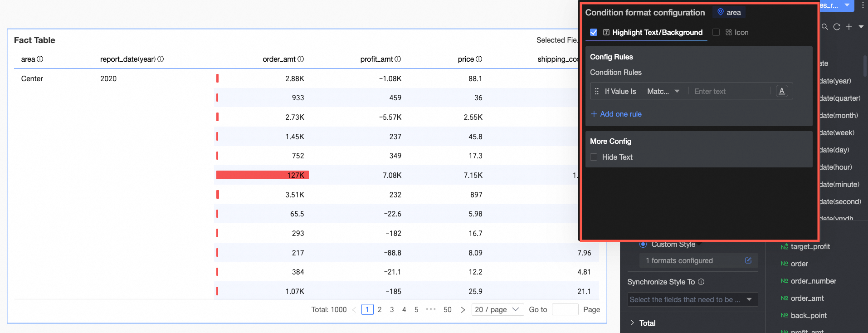Go to the next page with right arrow
868x333 pixels.
coord(463,310)
